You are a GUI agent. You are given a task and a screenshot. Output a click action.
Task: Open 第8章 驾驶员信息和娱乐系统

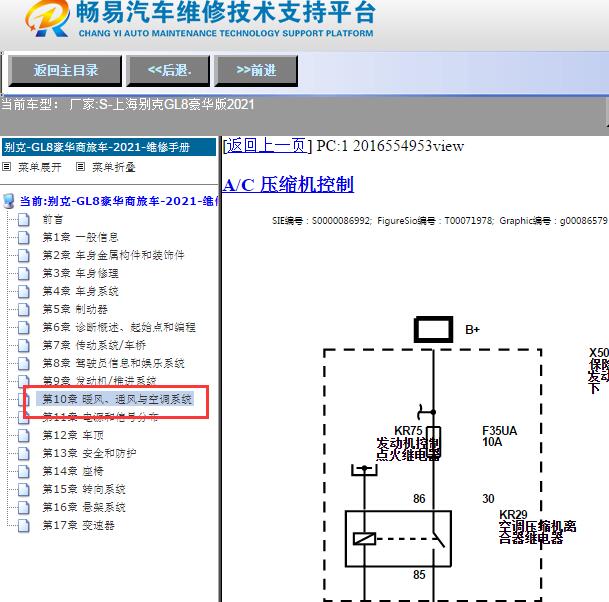pos(113,364)
